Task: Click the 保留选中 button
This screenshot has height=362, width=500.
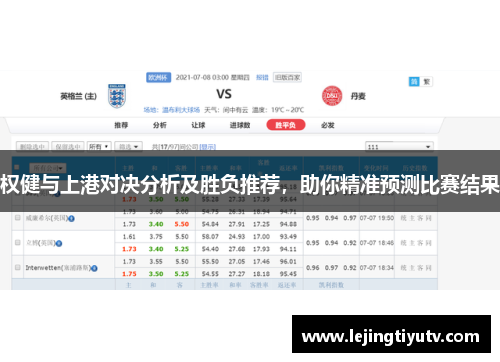Action: (68, 147)
